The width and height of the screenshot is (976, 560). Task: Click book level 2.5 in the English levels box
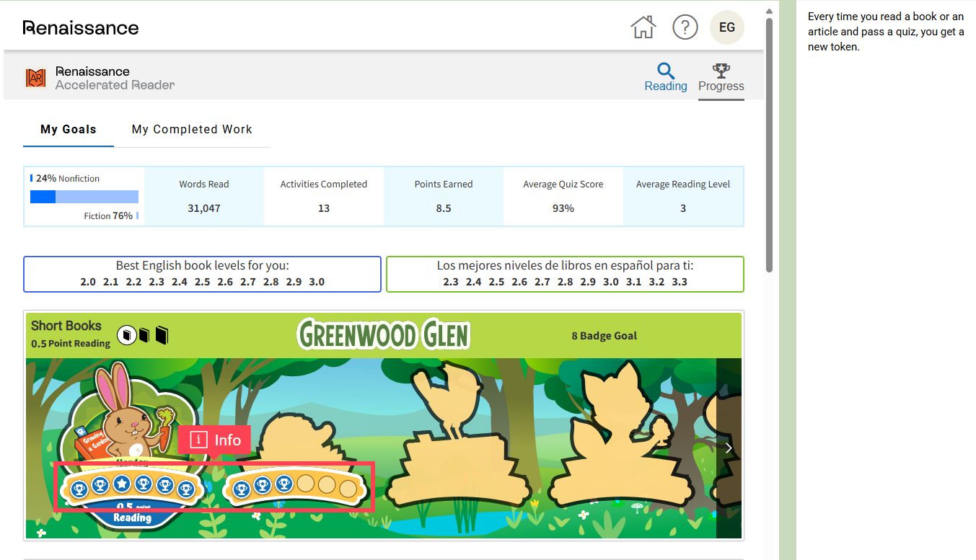(202, 282)
